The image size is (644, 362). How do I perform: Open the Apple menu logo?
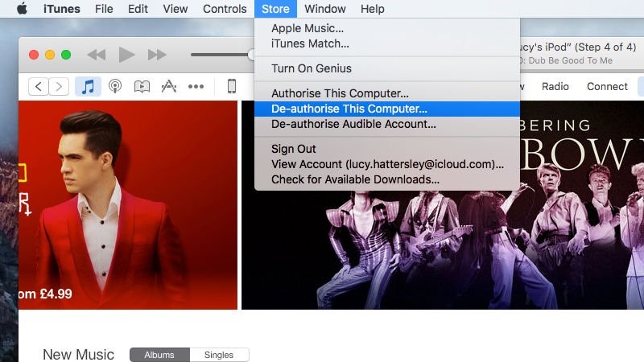(22, 9)
